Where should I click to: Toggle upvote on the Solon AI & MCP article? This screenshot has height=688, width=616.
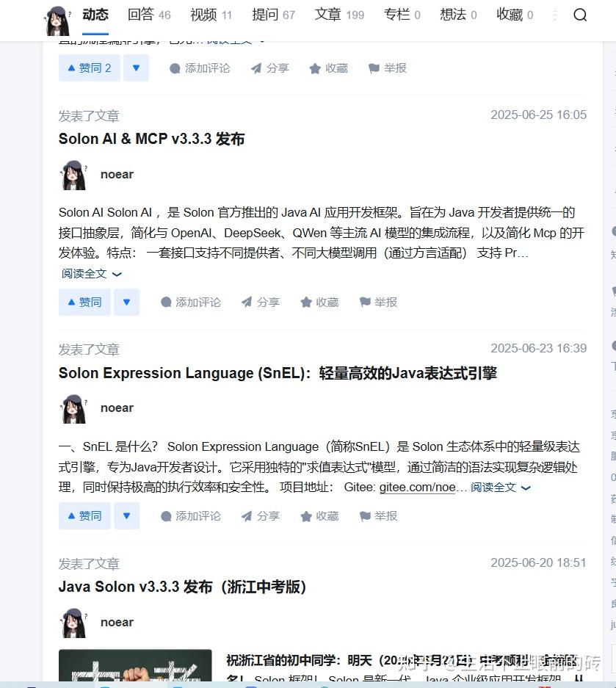84,302
